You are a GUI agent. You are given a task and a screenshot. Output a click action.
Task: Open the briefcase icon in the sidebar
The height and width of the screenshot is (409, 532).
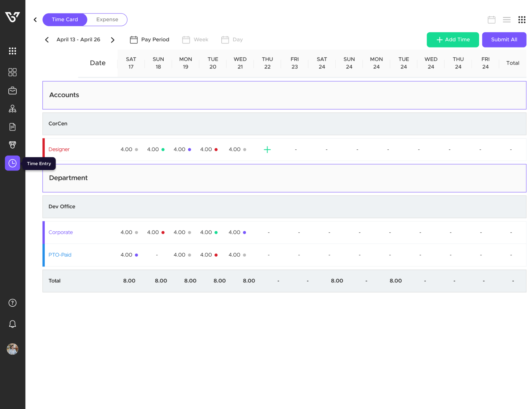click(12, 90)
